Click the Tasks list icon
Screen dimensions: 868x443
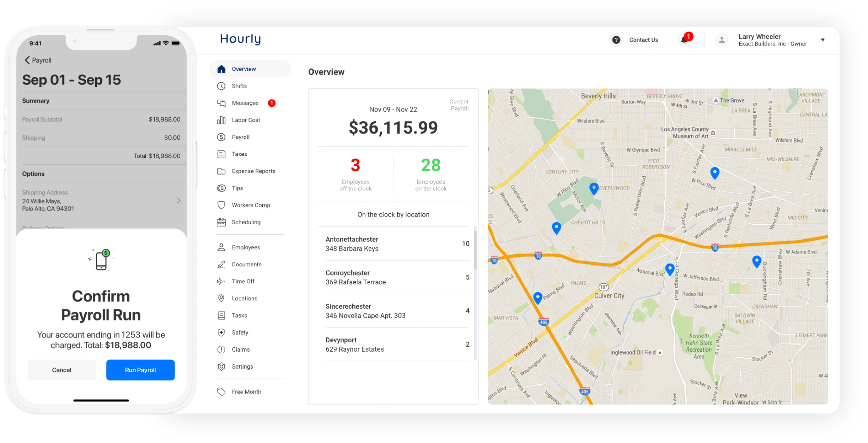click(221, 315)
